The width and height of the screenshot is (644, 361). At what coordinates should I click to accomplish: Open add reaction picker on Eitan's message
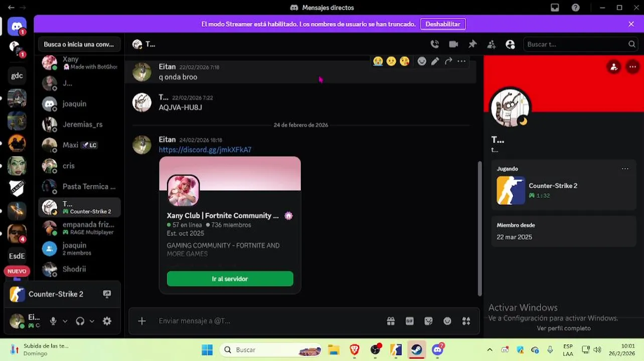coord(422,61)
